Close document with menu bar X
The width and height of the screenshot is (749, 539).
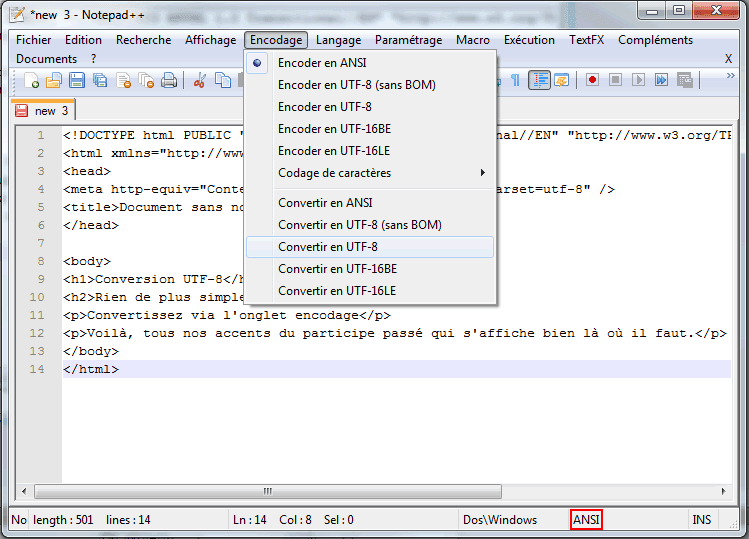point(728,59)
